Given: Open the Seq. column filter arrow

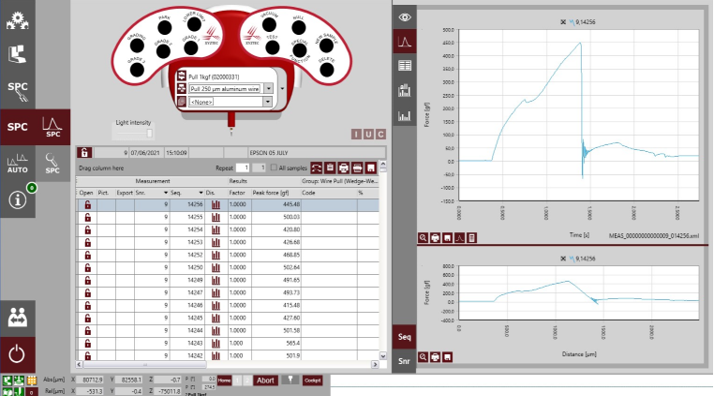Looking at the screenshot, I should coord(200,193).
